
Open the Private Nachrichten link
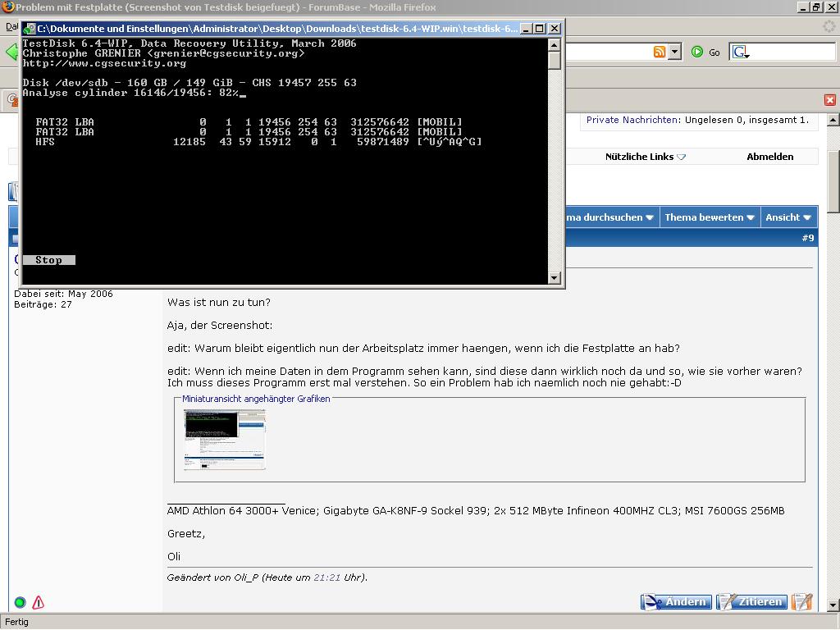coord(632,120)
